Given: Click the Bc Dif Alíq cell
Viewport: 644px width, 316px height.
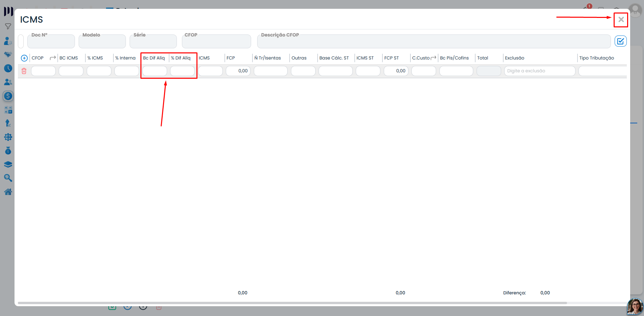Looking at the screenshot, I should point(155,71).
